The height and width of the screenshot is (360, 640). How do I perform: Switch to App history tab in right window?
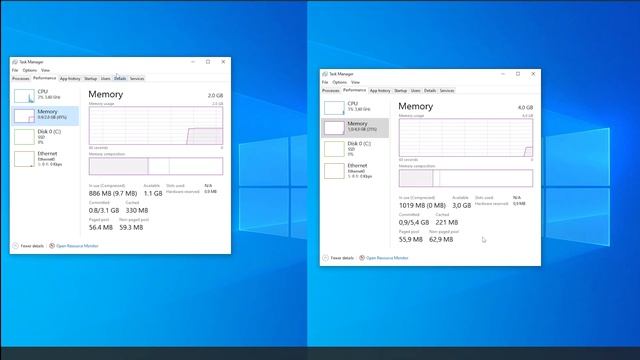(x=380, y=91)
